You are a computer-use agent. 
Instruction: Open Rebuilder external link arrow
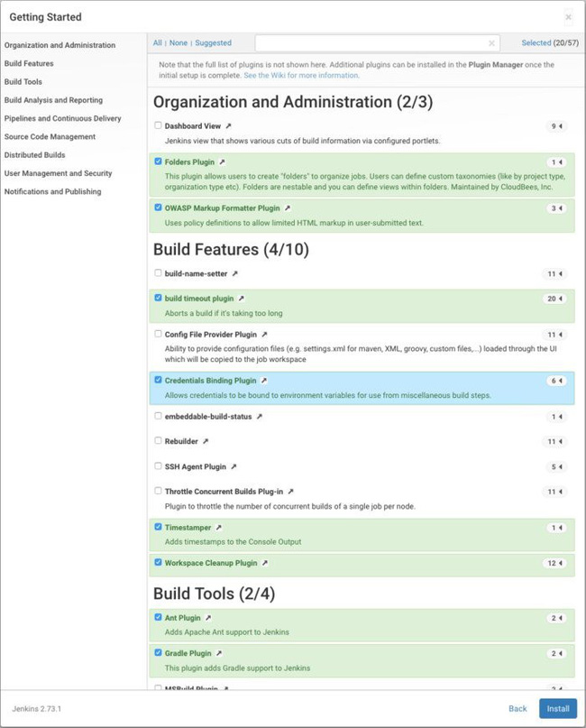[205, 441]
